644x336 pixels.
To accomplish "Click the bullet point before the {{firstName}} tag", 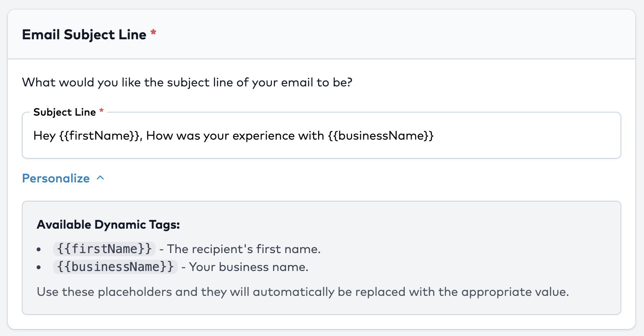I will pos(39,250).
